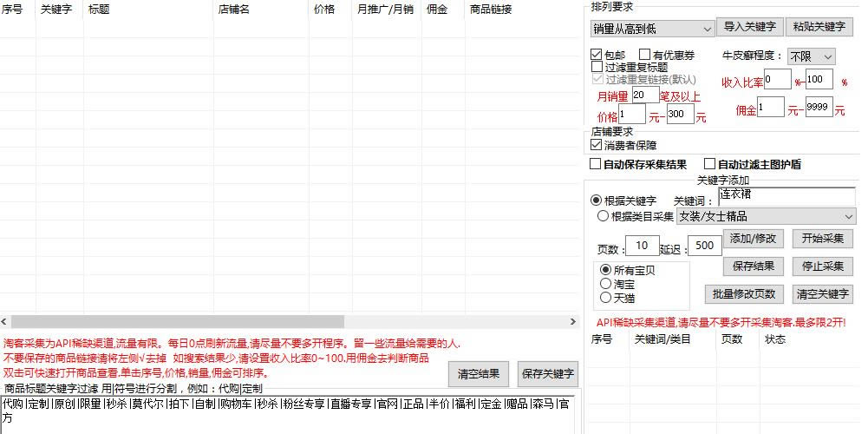Screen dimensions: 868x434
Task: Enable 自动过滤主图护盾 checkbox
Action: [x=710, y=164]
